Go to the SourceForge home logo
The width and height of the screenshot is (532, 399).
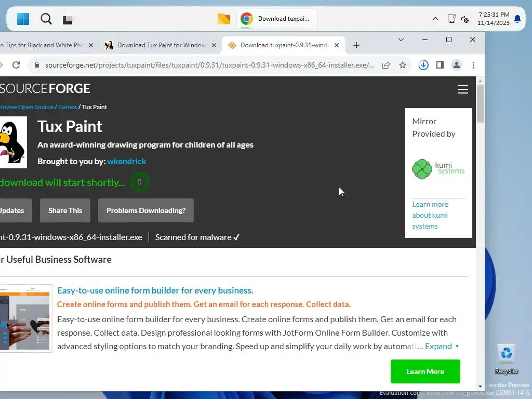[45, 88]
